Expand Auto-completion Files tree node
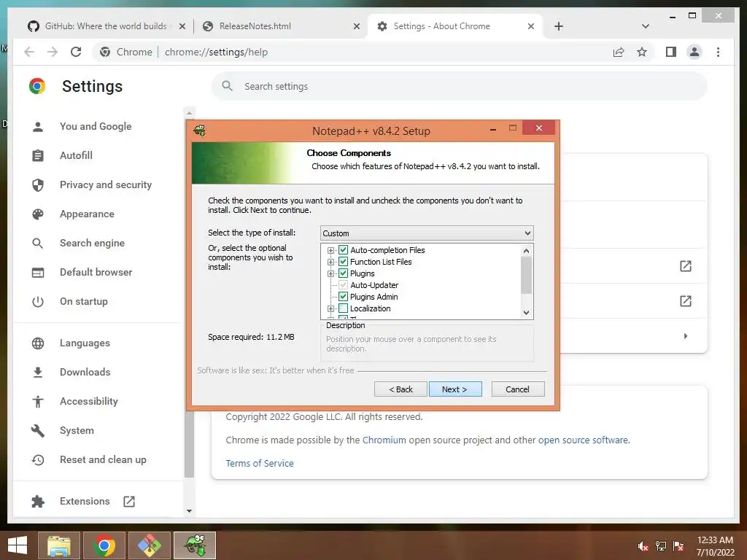Viewport: 747px width, 560px height. pos(330,251)
